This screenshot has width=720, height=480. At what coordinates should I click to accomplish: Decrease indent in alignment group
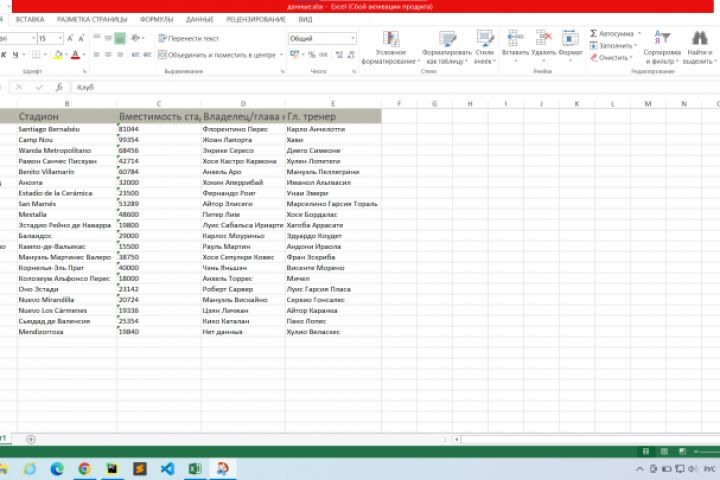(135, 55)
